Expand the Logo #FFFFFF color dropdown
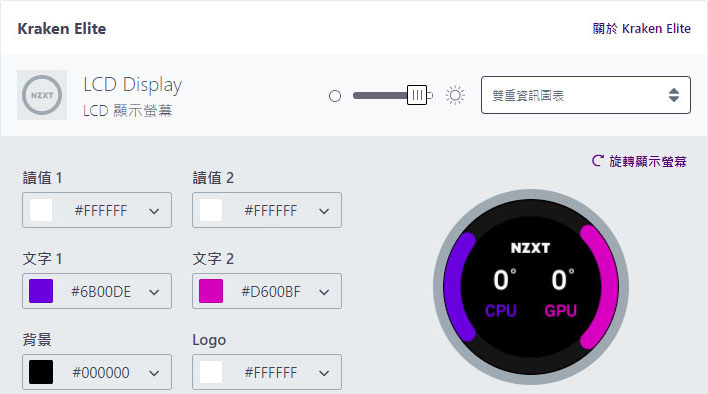 267,372
